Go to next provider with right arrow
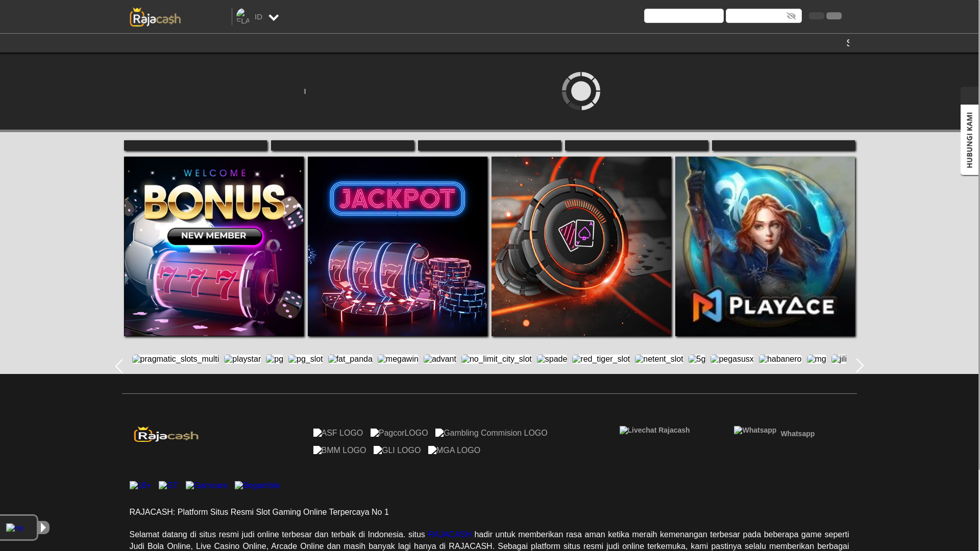980x551 pixels. (860, 366)
